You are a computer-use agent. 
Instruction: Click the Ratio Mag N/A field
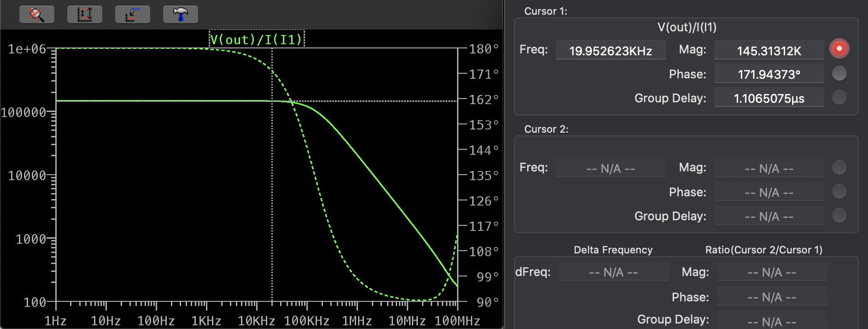(772, 271)
